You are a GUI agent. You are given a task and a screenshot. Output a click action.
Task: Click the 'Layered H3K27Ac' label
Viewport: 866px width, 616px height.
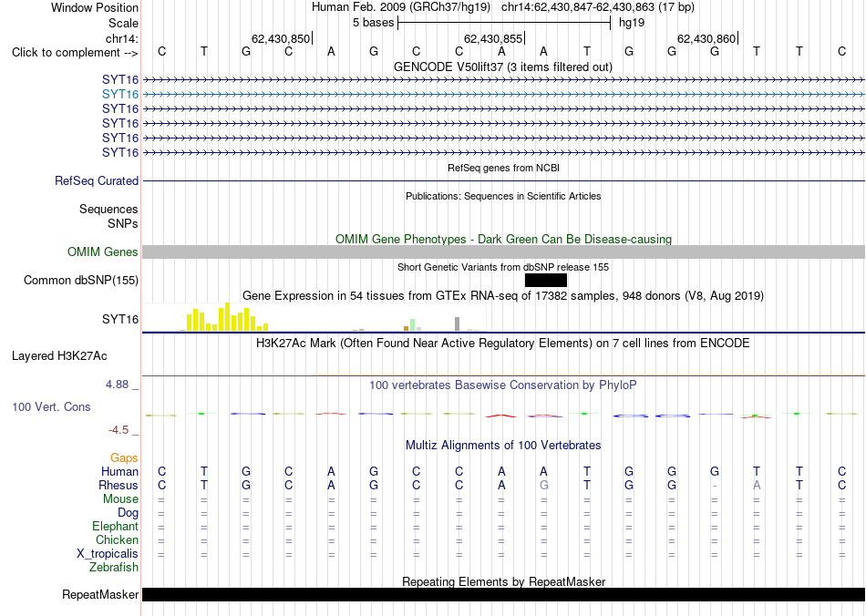pyautogui.click(x=59, y=356)
